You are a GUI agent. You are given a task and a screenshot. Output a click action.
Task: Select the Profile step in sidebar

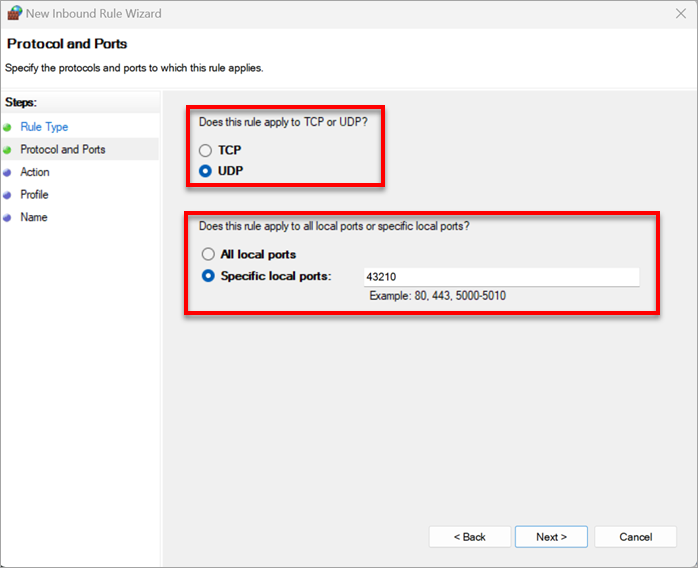(x=35, y=195)
